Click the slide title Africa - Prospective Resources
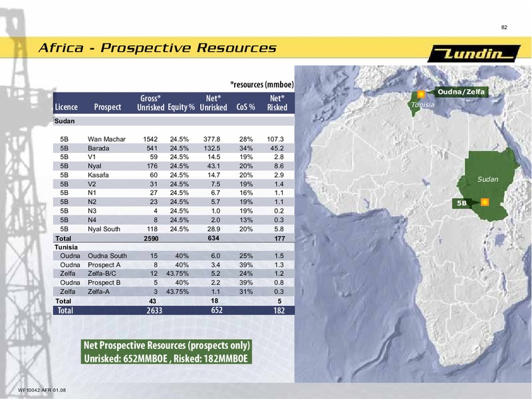 158,48
